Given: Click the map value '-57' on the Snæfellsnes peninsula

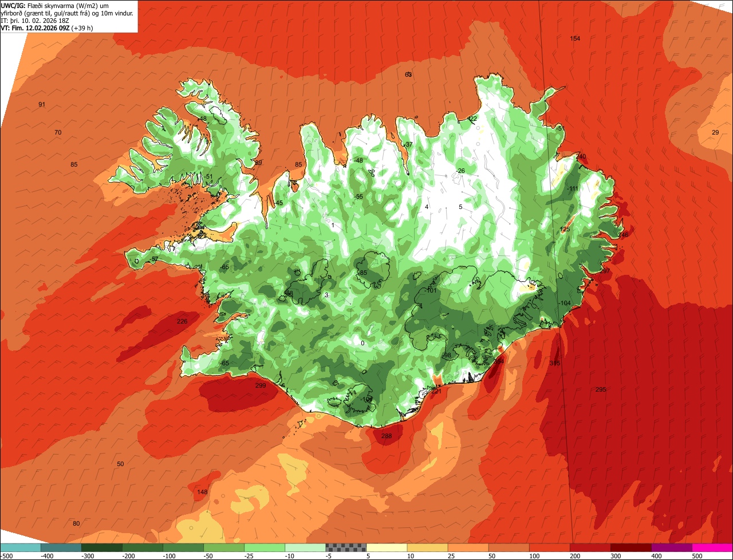Looking at the screenshot, I should [154, 259].
